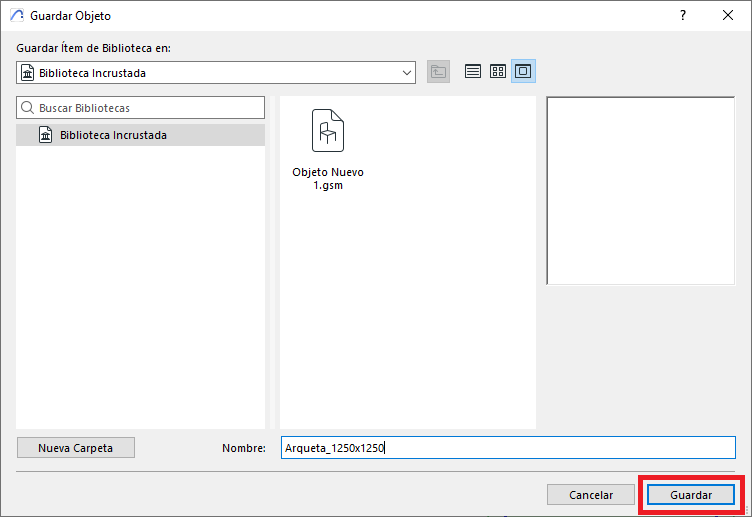Viewport: 752px width, 517px height.
Task: Close the Guardar Objeto dialog
Action: (x=728, y=16)
